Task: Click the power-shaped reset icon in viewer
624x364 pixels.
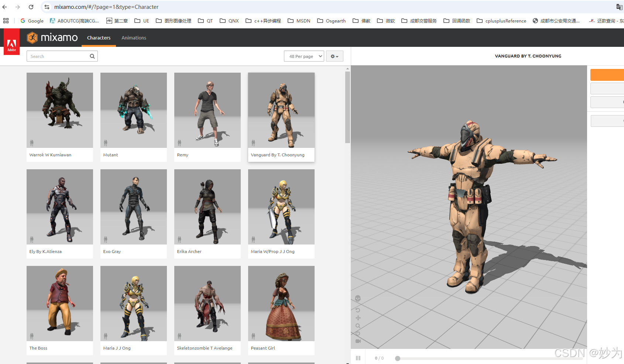Action: click(357, 333)
